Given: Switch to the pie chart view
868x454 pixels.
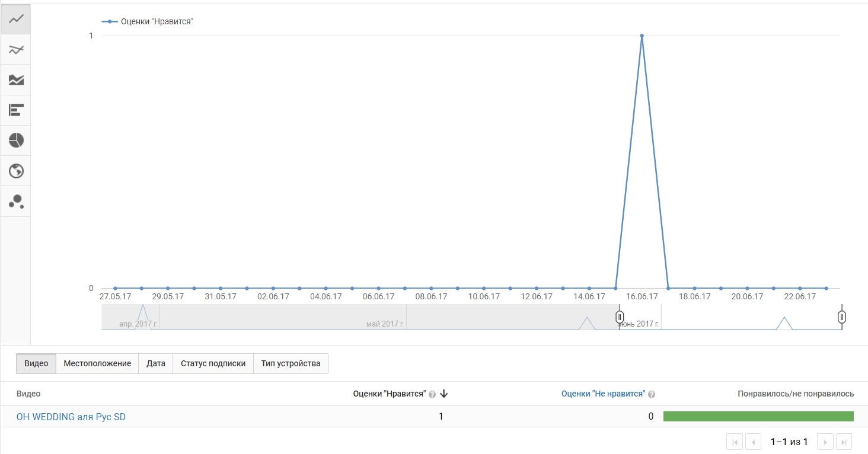Looking at the screenshot, I should 16,140.
